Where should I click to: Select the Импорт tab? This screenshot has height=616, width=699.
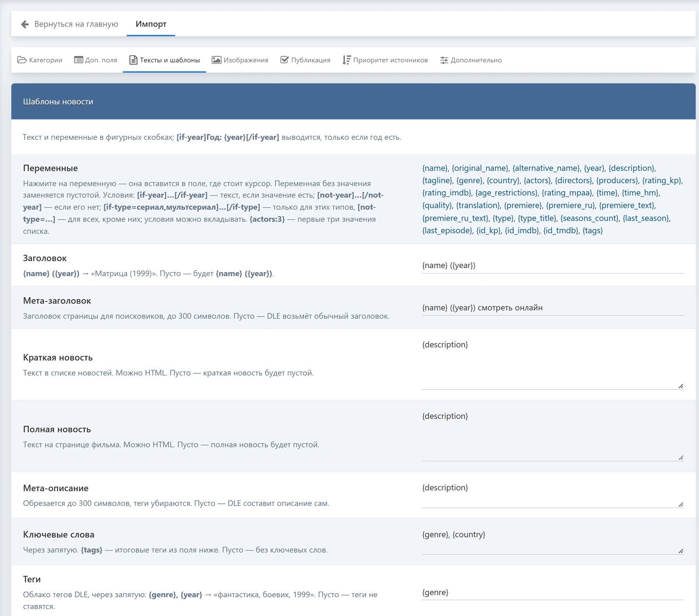tap(151, 24)
